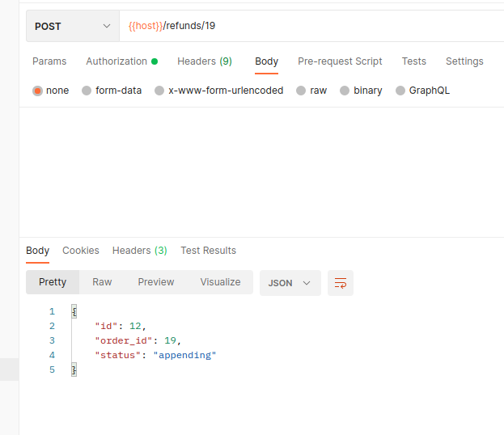
Task: Collapse the JSON object at opening brace
Action: click(x=74, y=311)
